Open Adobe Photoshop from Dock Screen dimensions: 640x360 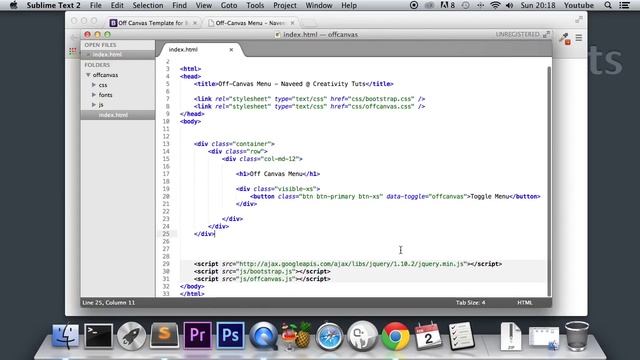231,336
